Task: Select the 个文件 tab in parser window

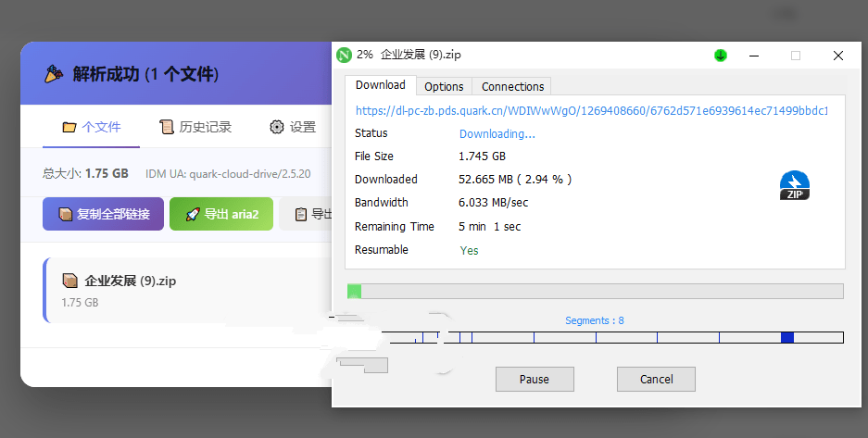Action: [92, 127]
